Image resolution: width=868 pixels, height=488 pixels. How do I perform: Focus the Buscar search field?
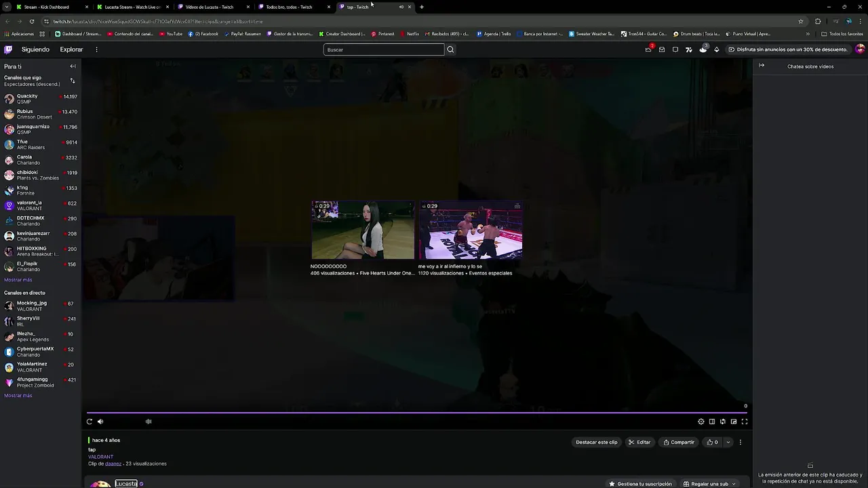point(384,49)
